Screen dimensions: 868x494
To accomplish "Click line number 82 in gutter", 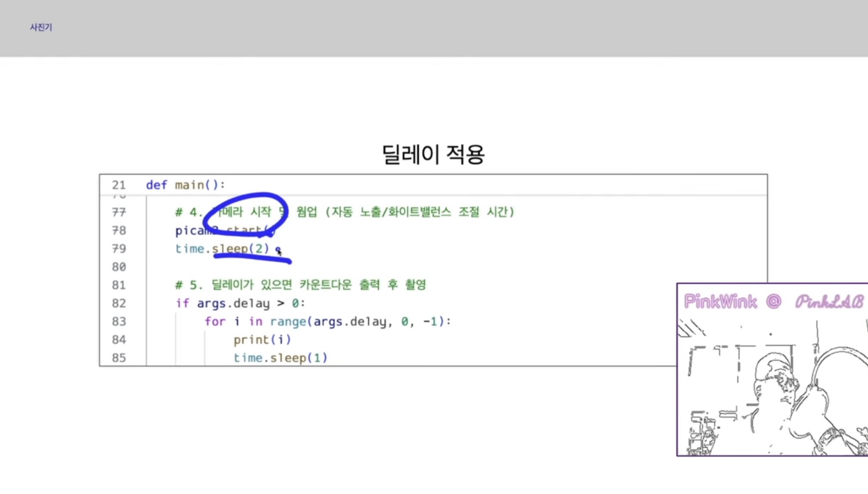I will pyautogui.click(x=118, y=303).
